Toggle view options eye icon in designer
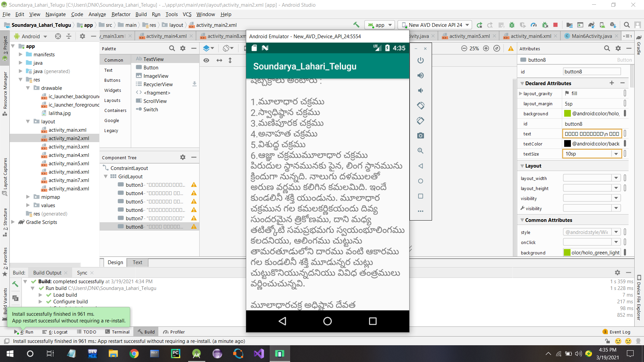644x362 pixels. 206,60
